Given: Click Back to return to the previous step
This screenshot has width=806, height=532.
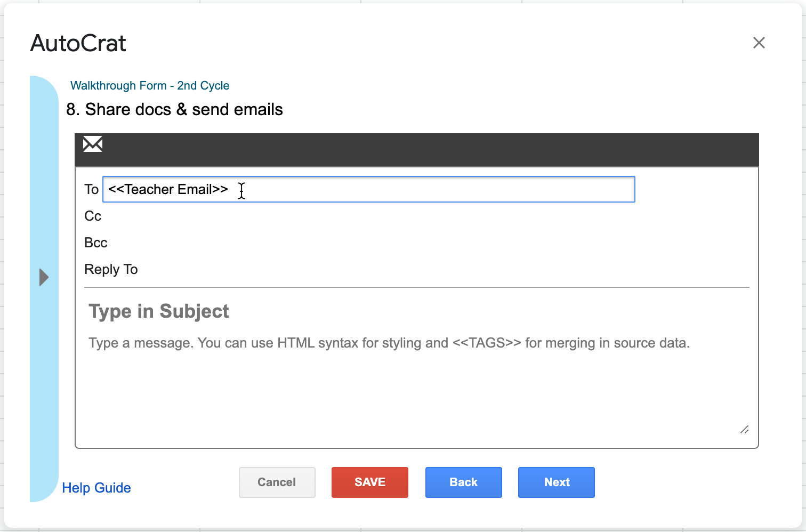Looking at the screenshot, I should [x=463, y=482].
